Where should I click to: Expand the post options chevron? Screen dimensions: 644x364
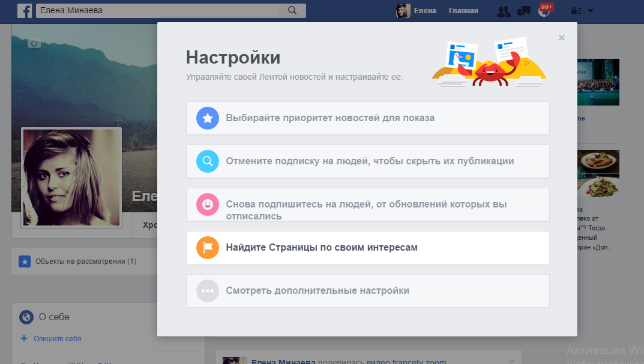click(511, 361)
